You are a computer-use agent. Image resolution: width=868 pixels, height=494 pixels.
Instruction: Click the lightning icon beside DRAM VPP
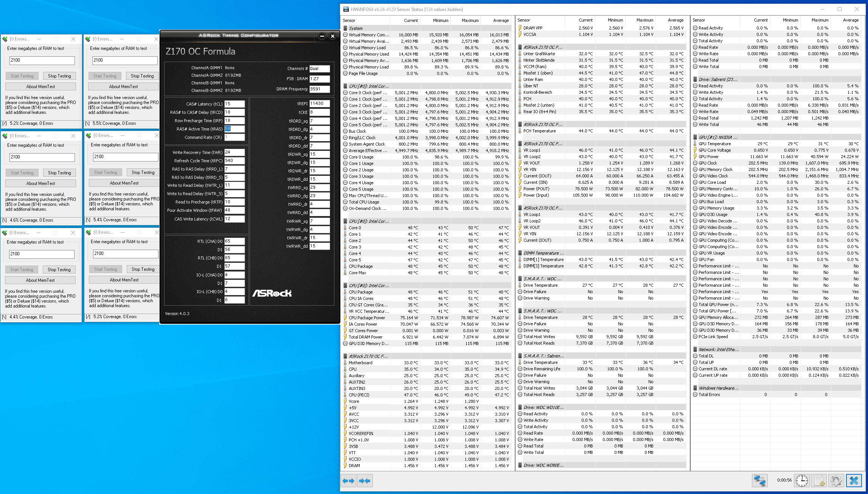click(x=520, y=28)
